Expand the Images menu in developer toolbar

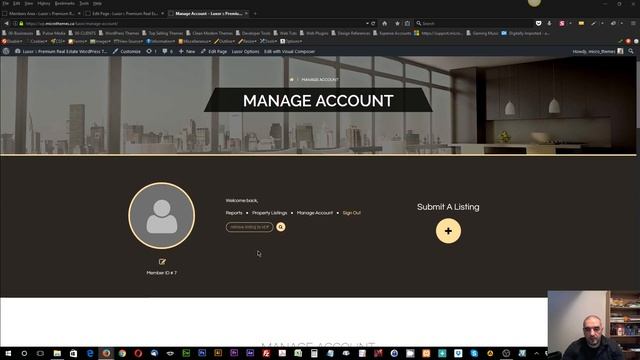pyautogui.click(x=100, y=41)
